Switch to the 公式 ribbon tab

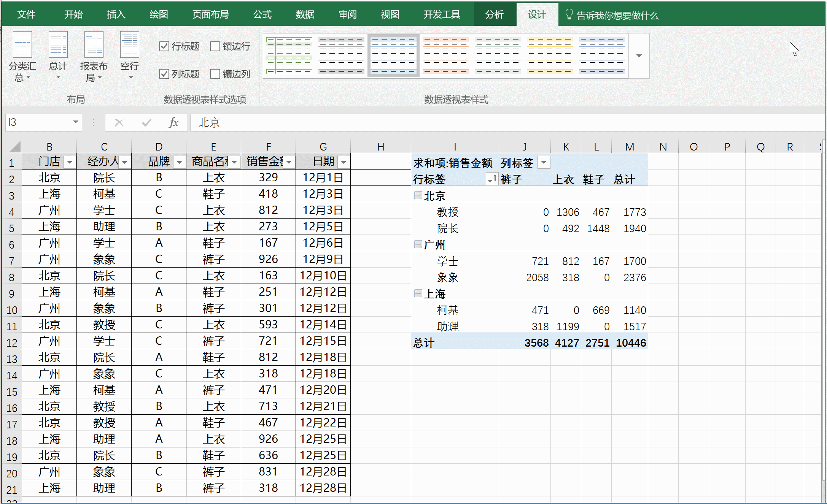point(262,14)
